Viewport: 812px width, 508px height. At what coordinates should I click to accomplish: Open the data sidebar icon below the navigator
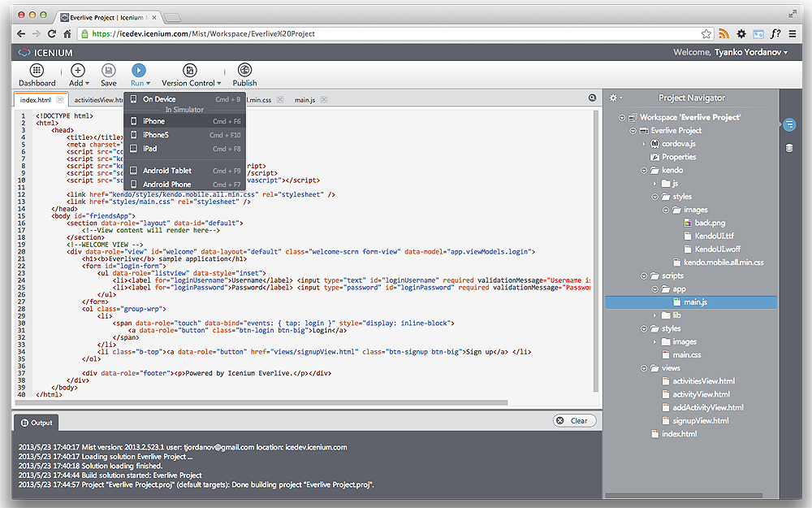point(789,148)
